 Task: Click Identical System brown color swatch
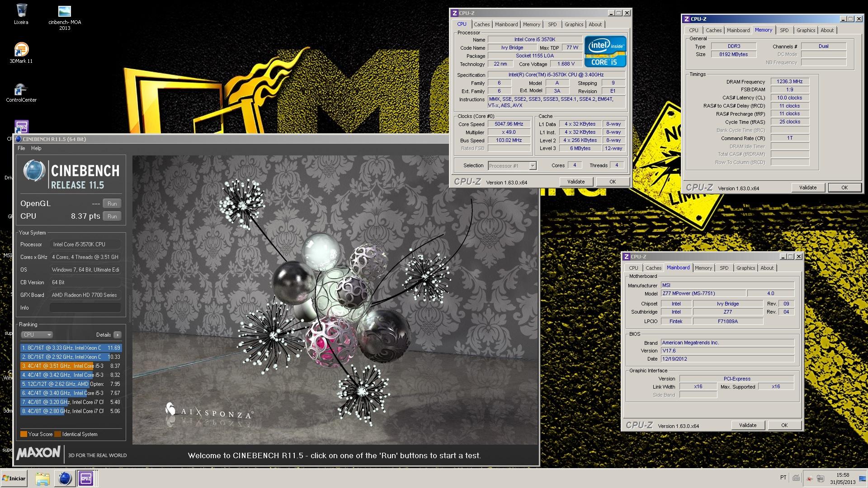[x=57, y=434]
